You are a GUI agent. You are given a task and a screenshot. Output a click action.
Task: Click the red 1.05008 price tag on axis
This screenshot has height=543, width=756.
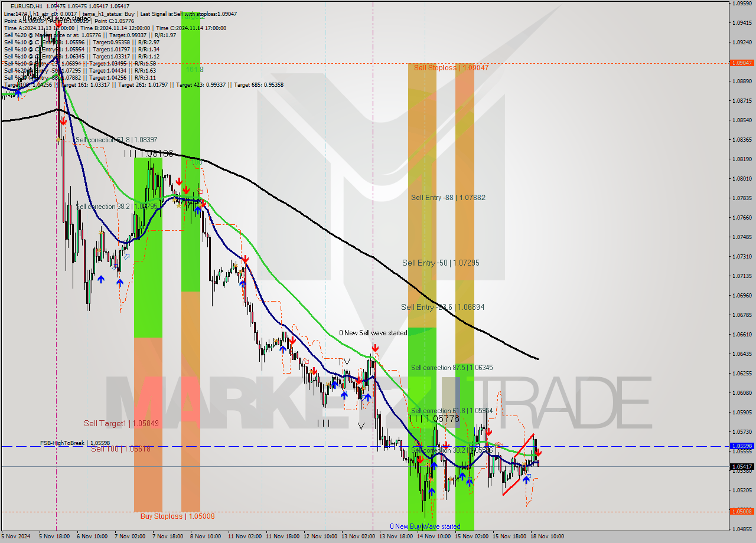point(742,512)
